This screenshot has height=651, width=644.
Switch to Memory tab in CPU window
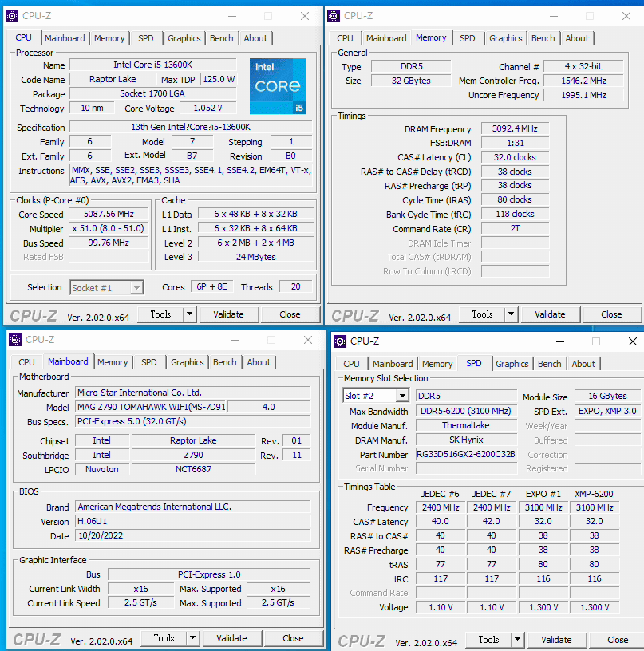(109, 38)
